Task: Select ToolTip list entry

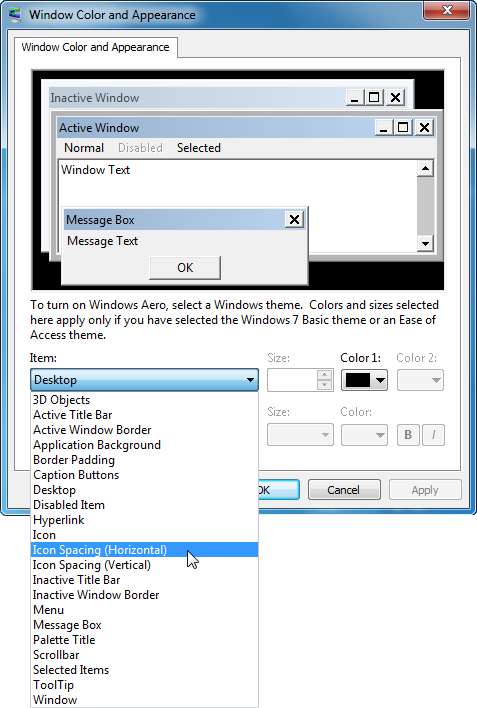Action: point(145,685)
